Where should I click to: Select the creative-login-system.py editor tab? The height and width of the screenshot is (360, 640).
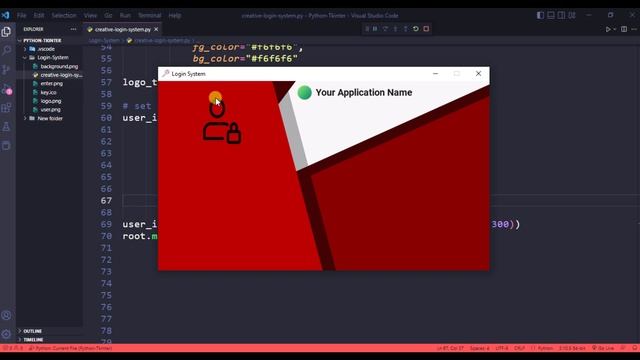[122, 29]
